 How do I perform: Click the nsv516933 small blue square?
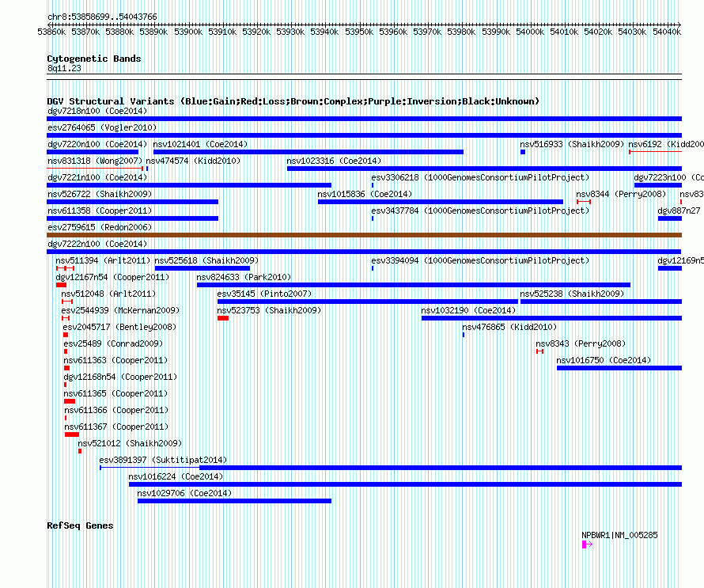[523, 152]
